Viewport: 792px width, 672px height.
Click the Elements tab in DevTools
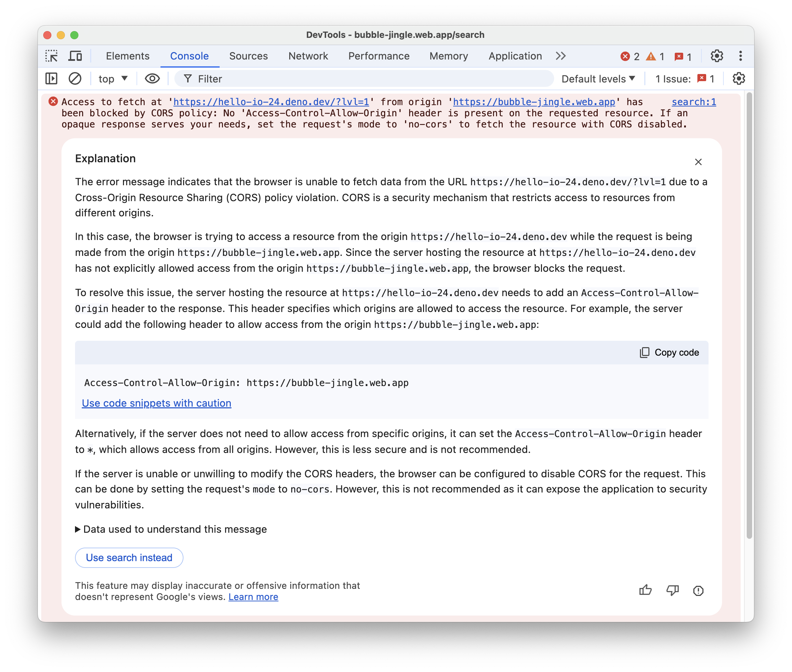pyautogui.click(x=127, y=55)
